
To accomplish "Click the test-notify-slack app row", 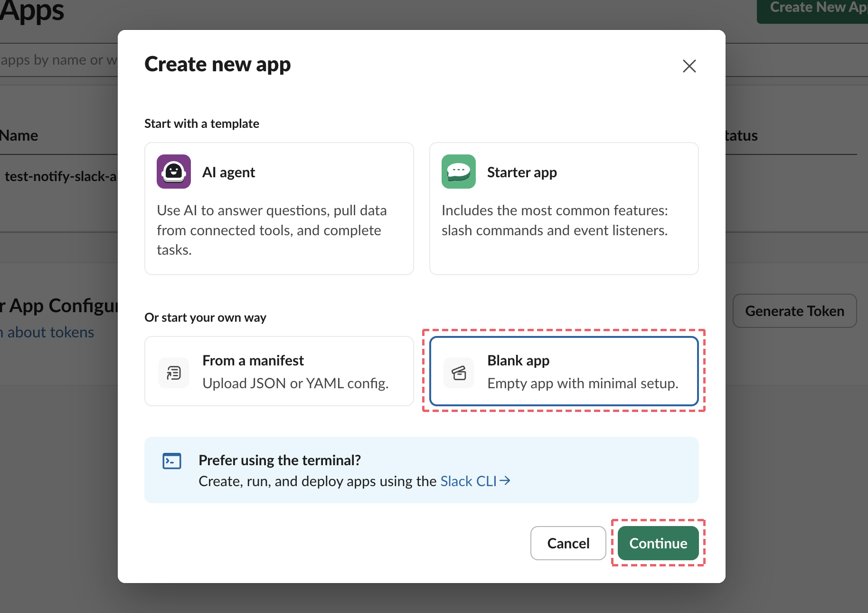I will (x=59, y=176).
